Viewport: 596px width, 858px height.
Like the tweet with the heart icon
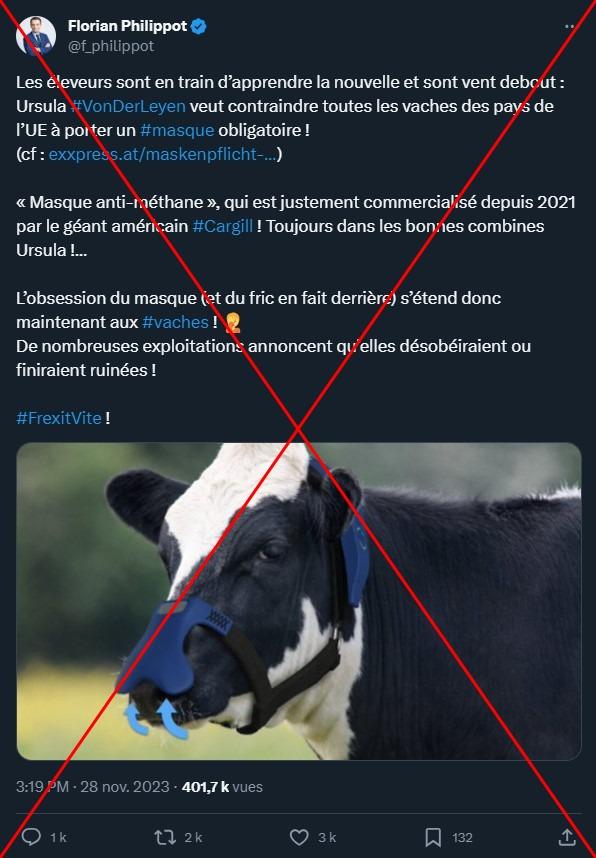pyautogui.click(x=299, y=837)
